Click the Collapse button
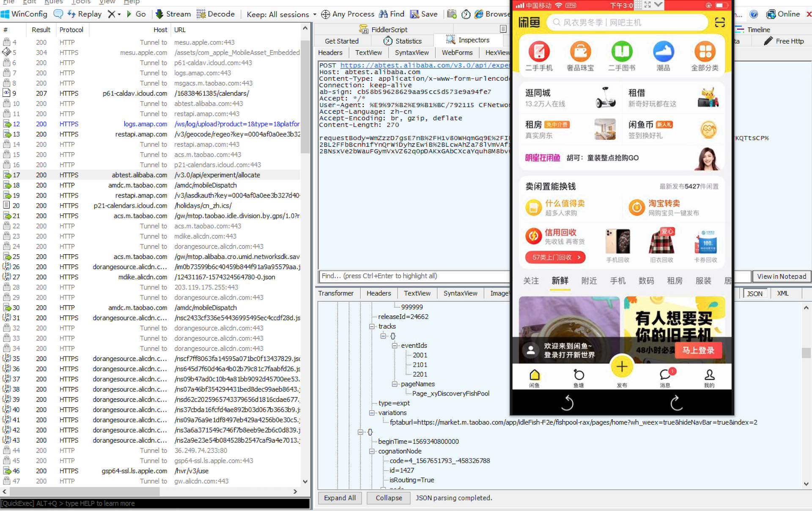This screenshot has width=812, height=511. pyautogui.click(x=389, y=498)
